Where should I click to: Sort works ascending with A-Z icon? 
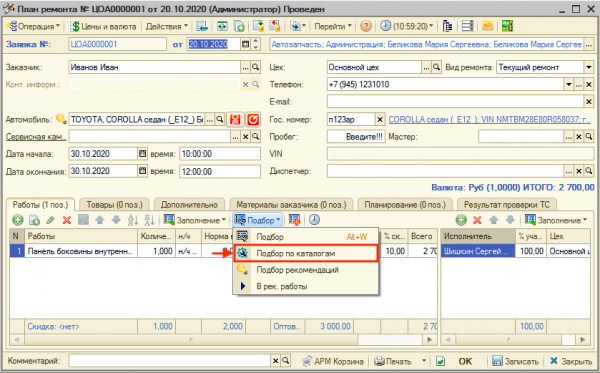132,220
